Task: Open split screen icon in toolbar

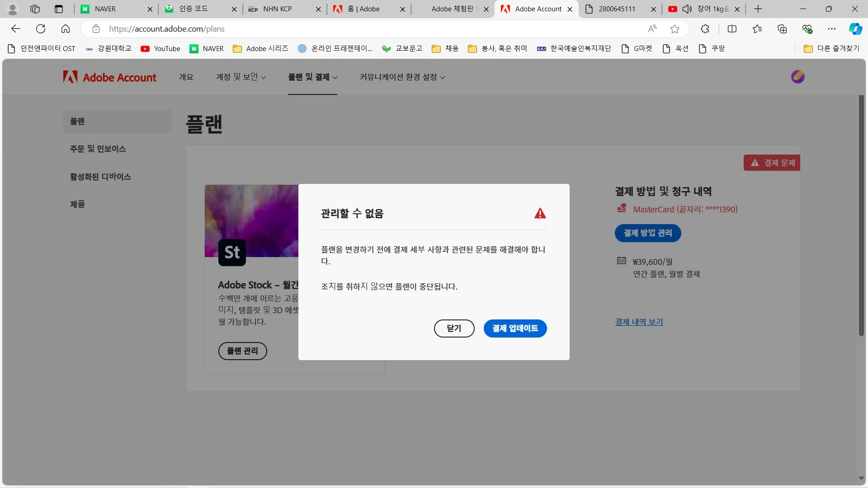Action: (732, 29)
